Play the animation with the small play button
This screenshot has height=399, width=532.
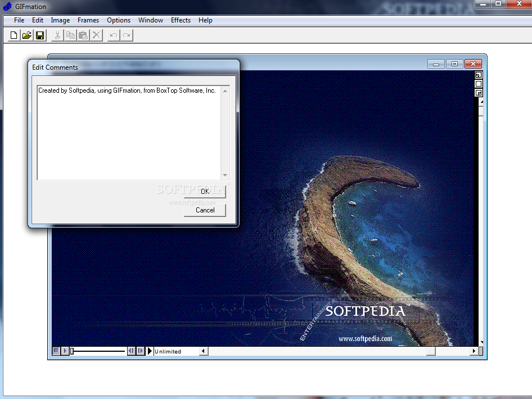pyautogui.click(x=65, y=351)
